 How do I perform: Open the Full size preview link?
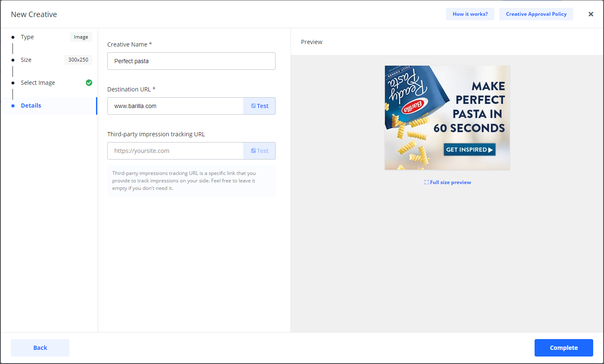pyautogui.click(x=450, y=182)
